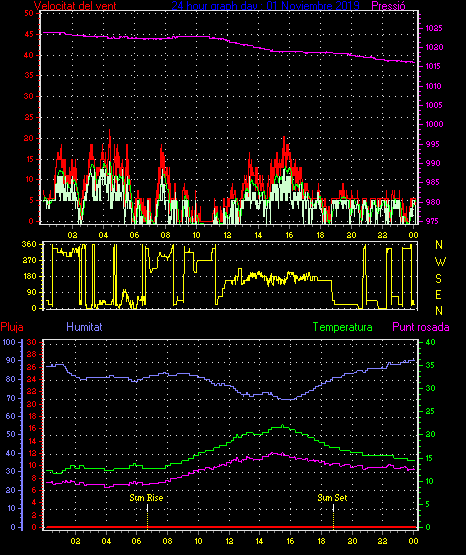466x555 pixels.
Task: Click 975 on the pressure axis
Action: 433,221
